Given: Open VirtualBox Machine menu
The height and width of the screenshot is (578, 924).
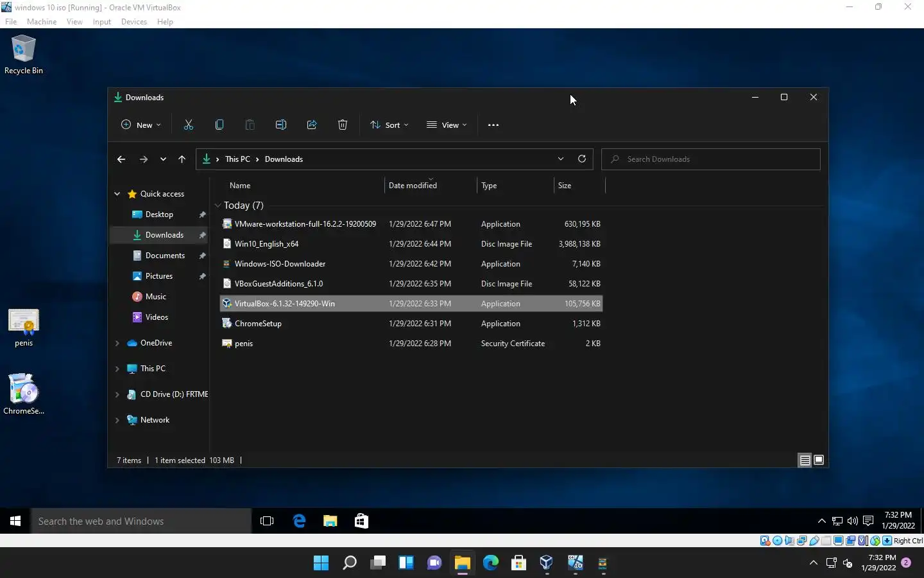Looking at the screenshot, I should 42,22.
